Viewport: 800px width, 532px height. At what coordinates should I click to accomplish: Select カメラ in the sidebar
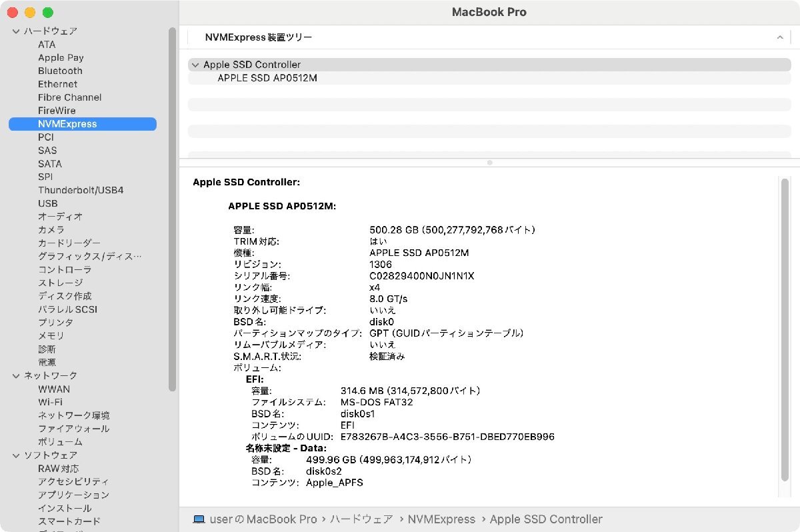point(51,229)
